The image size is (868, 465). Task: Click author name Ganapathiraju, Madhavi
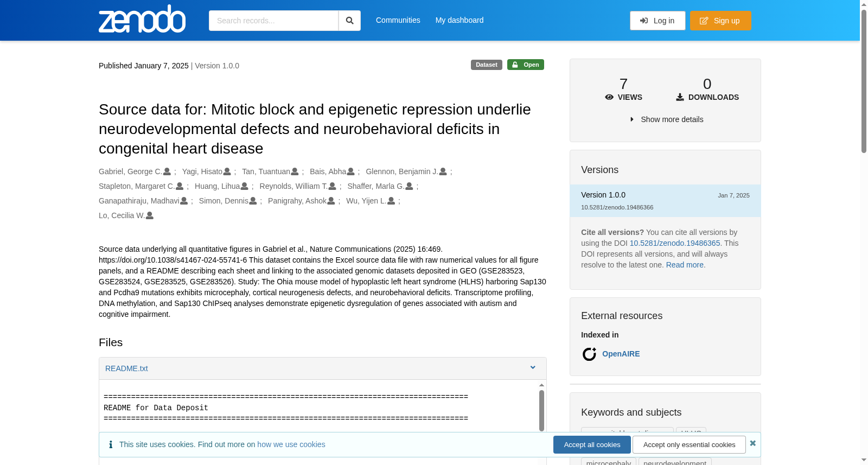pos(139,201)
